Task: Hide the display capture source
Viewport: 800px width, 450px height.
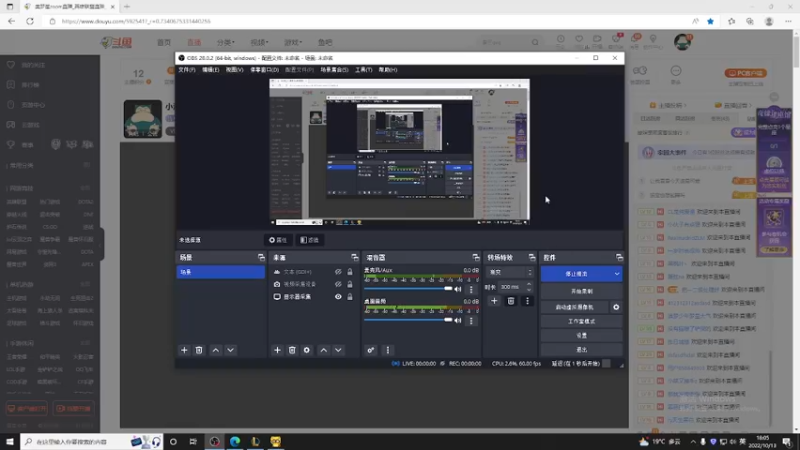Action: [x=338, y=296]
